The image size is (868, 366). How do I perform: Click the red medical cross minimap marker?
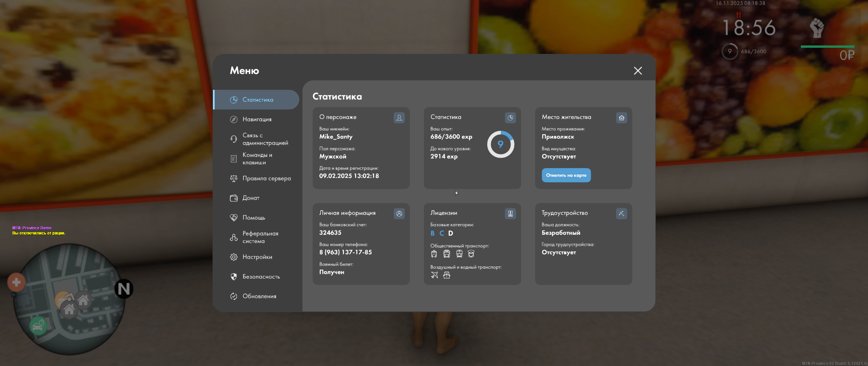[x=16, y=282]
